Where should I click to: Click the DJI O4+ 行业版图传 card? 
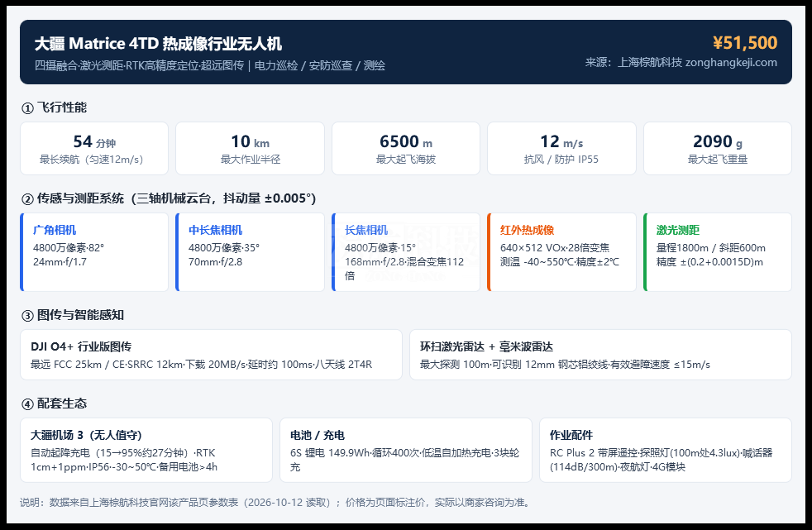(212, 355)
